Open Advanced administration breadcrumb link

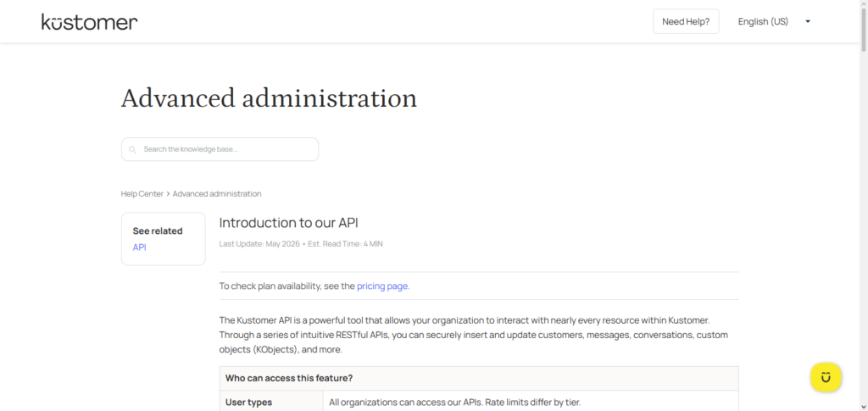pos(217,193)
